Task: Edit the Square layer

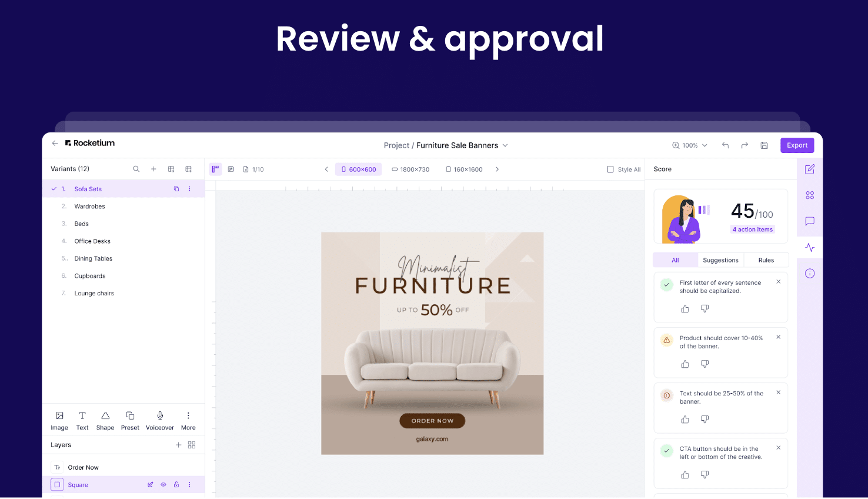Action: [151, 485]
